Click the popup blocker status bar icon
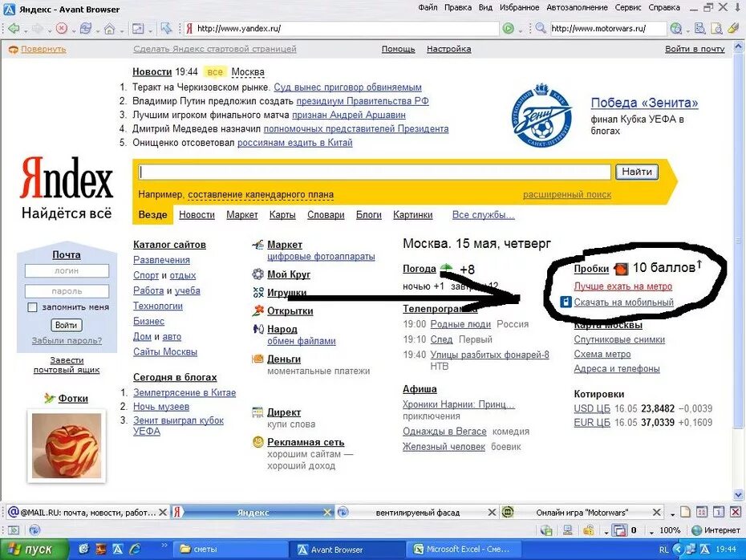746x560 pixels. [619, 530]
